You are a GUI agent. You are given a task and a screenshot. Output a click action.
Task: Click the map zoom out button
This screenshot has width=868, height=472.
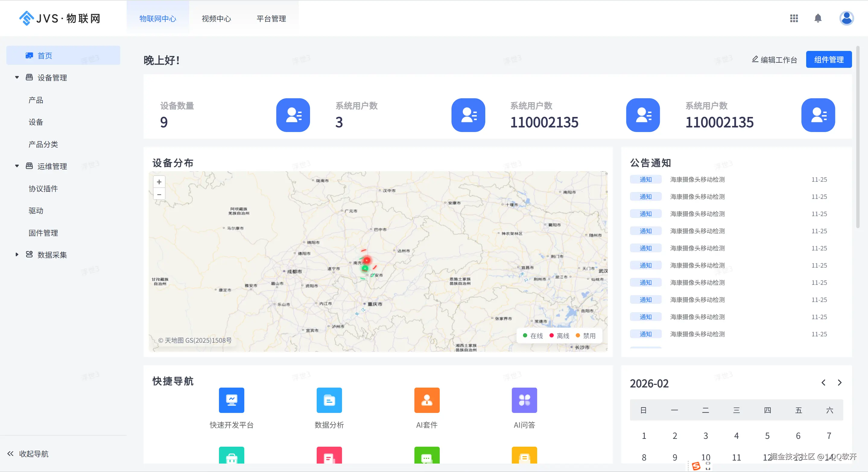coord(159,194)
